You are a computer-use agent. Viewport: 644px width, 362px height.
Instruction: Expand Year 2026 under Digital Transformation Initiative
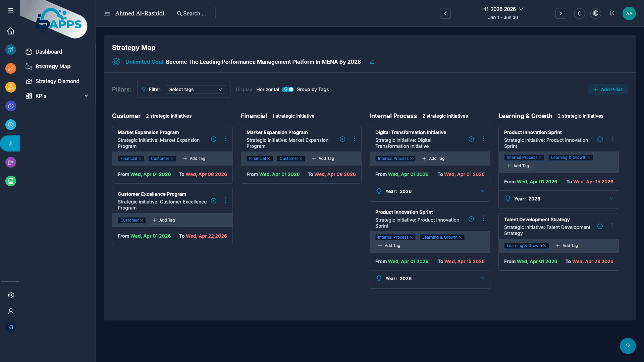(x=482, y=191)
